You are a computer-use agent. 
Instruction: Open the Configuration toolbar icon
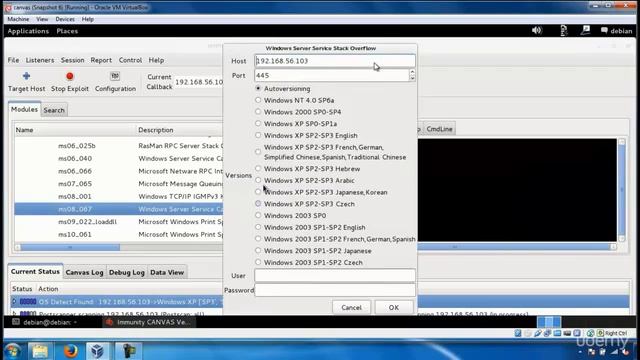coord(115,76)
